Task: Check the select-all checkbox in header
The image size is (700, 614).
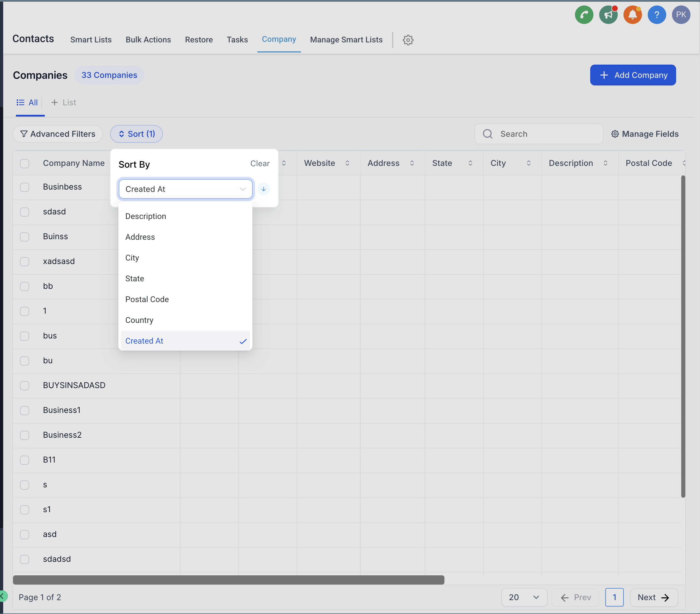Action: pos(24,163)
